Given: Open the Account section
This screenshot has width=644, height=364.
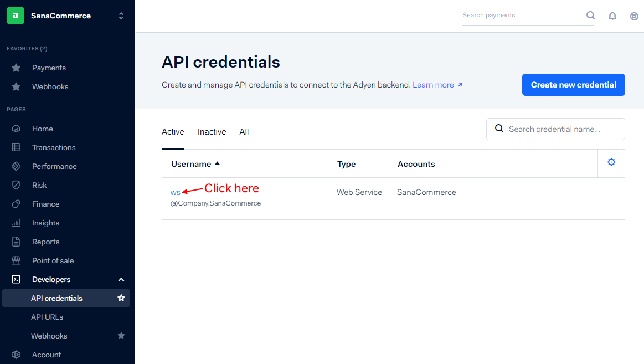Looking at the screenshot, I should pyautogui.click(x=47, y=355).
